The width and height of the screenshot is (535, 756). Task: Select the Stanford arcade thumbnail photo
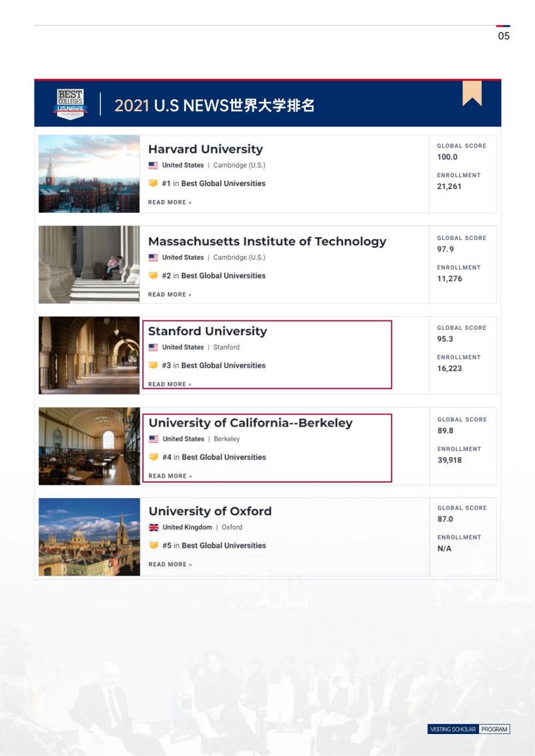tap(89, 355)
